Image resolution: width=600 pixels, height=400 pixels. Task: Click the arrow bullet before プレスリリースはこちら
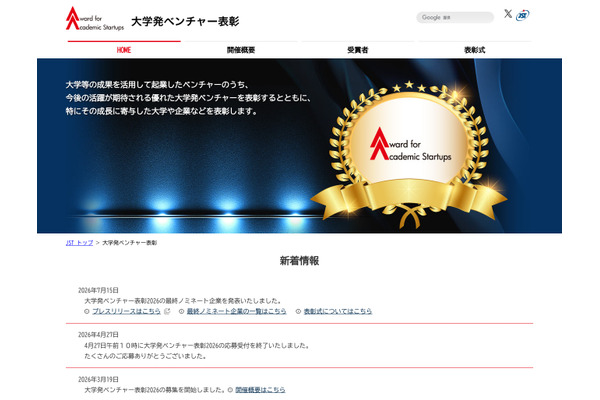[87, 312]
